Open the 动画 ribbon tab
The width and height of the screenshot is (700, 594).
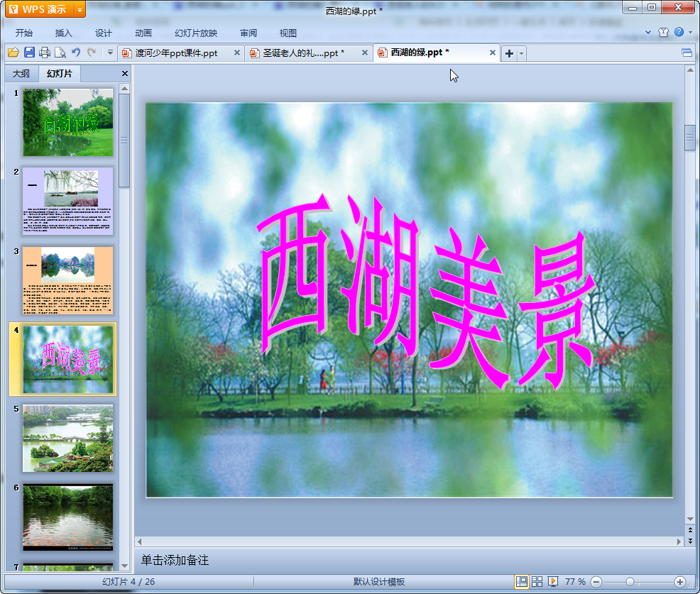click(143, 33)
